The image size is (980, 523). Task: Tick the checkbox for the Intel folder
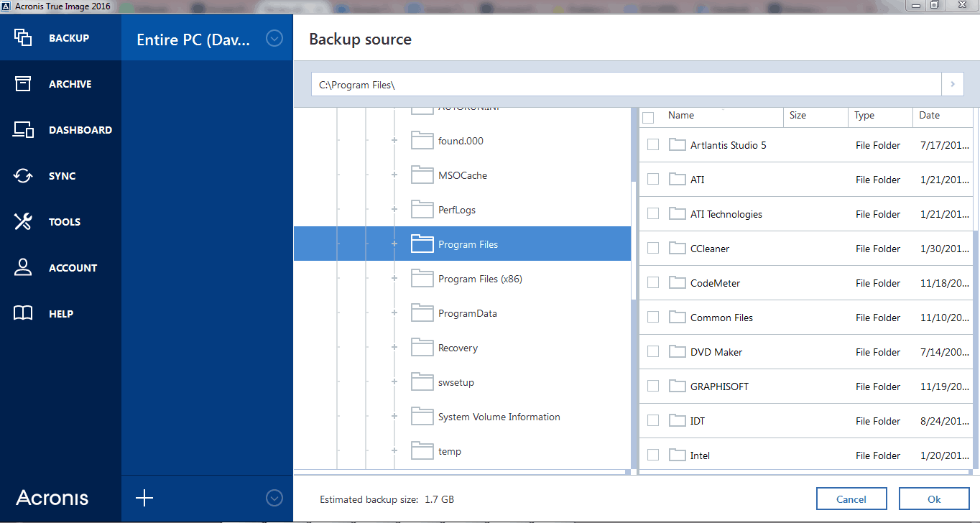tap(653, 455)
